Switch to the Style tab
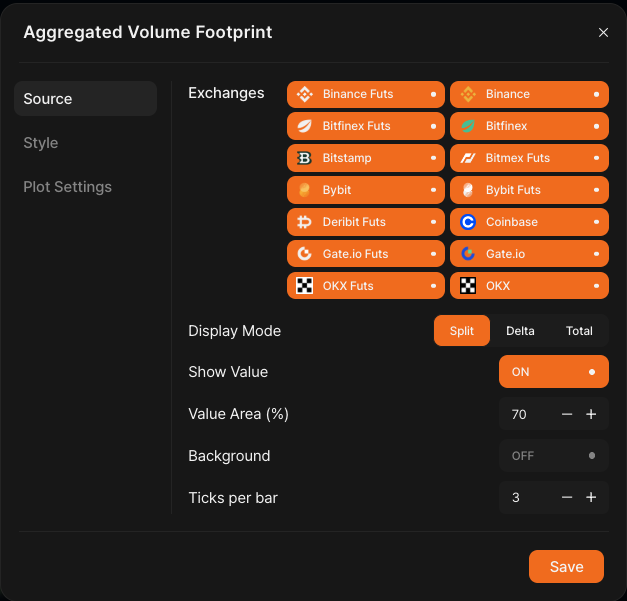The width and height of the screenshot is (627, 601). (41, 143)
